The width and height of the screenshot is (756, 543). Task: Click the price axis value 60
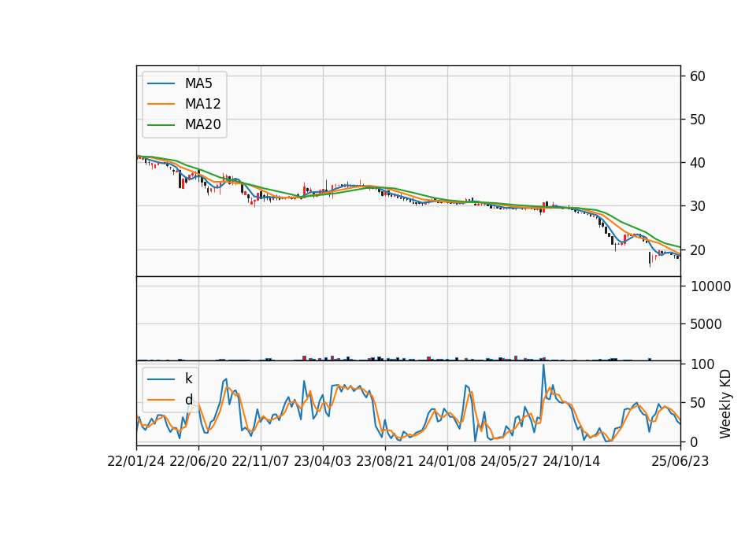(698, 76)
